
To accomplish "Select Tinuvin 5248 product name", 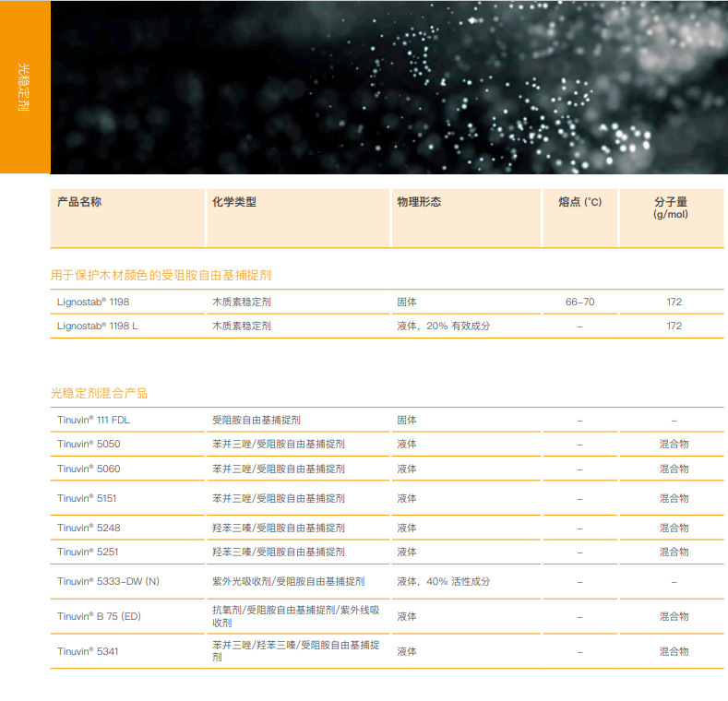I will pyautogui.click(x=89, y=528).
